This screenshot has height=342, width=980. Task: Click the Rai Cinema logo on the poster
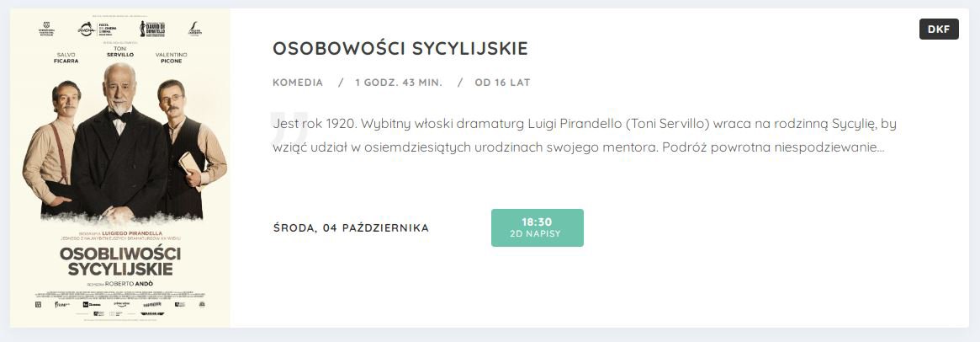[x=91, y=304]
